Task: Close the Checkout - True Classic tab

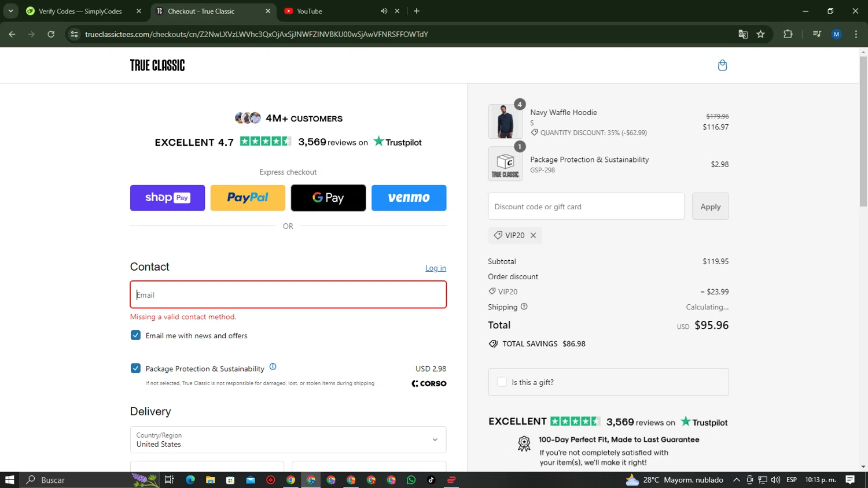Action: pyautogui.click(x=268, y=11)
